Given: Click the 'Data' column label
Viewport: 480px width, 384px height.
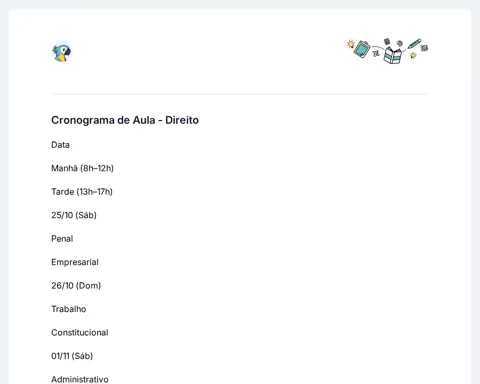Looking at the screenshot, I should (x=60, y=145).
